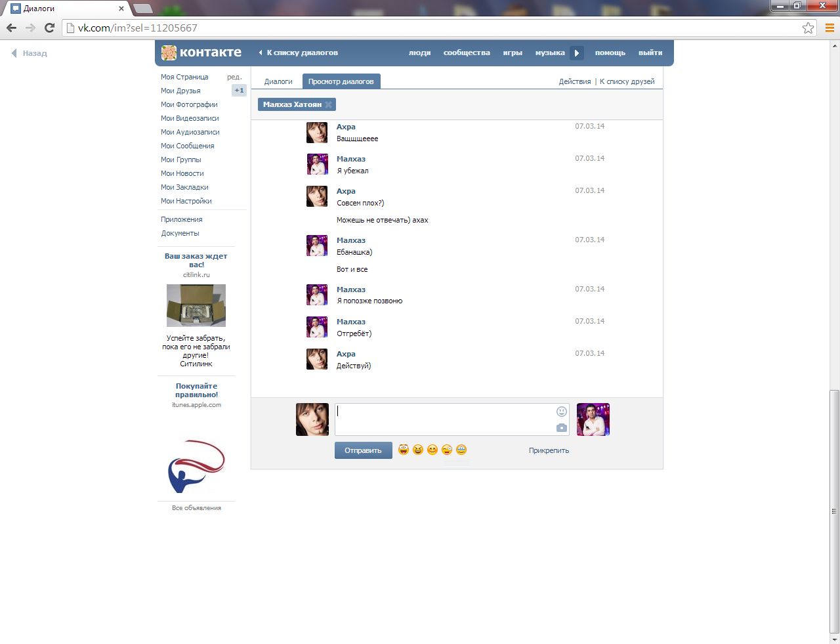The height and width of the screenshot is (644, 840).
Task: Open Мои Друзья in sidebar
Action: (180, 91)
